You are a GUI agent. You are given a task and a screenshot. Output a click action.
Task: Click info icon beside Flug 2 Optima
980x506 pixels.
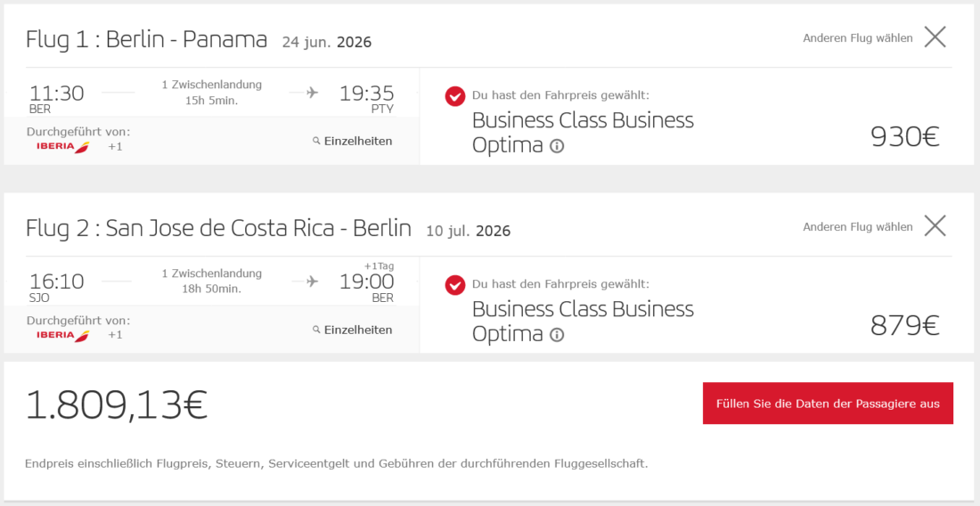[x=557, y=335]
